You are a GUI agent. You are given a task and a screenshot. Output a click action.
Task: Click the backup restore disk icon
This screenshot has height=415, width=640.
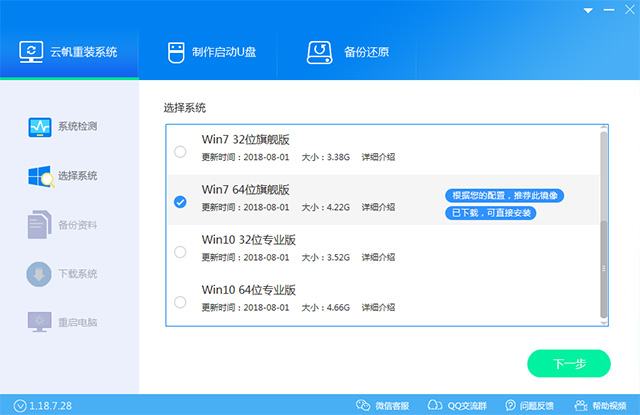pos(320,52)
